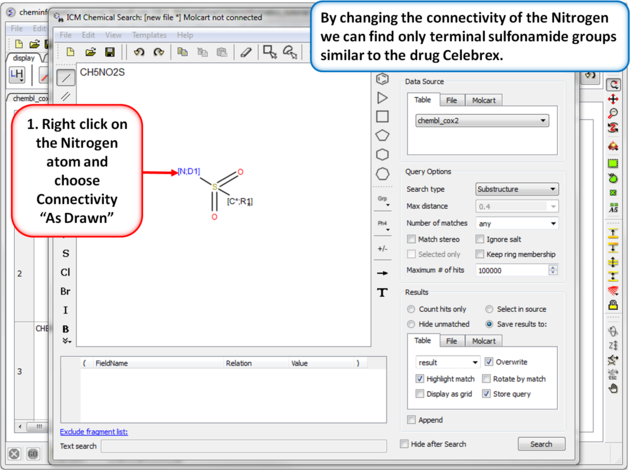Select the Bromine Br atom button
The width and height of the screenshot is (630, 470).
(x=66, y=291)
